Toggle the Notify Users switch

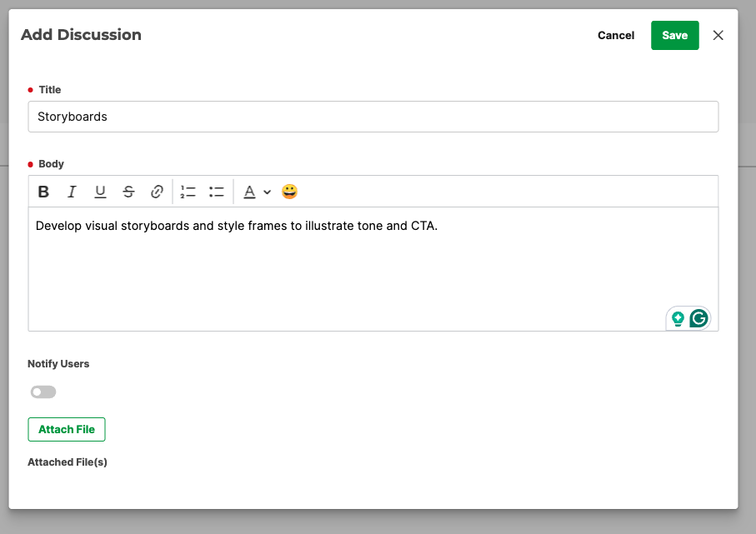43,392
